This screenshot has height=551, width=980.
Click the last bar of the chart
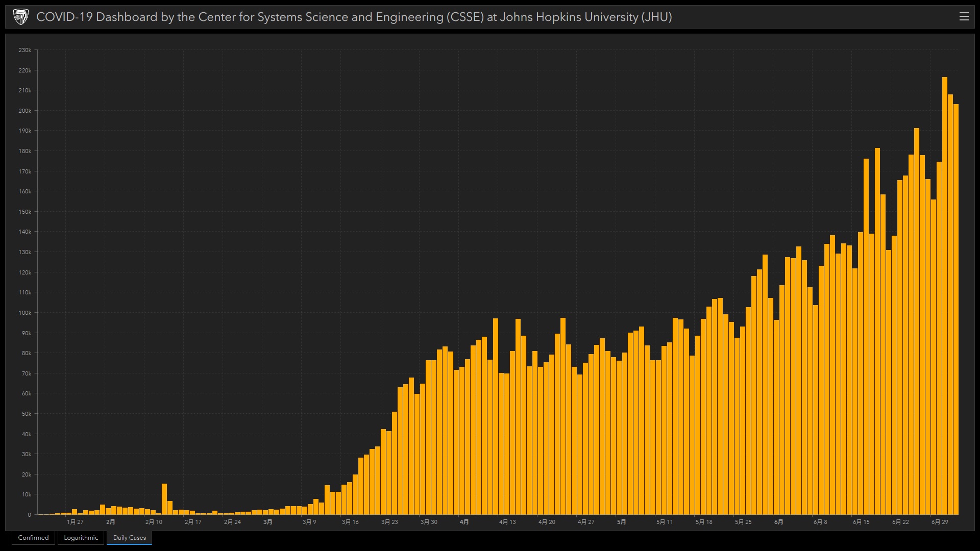coord(956,310)
